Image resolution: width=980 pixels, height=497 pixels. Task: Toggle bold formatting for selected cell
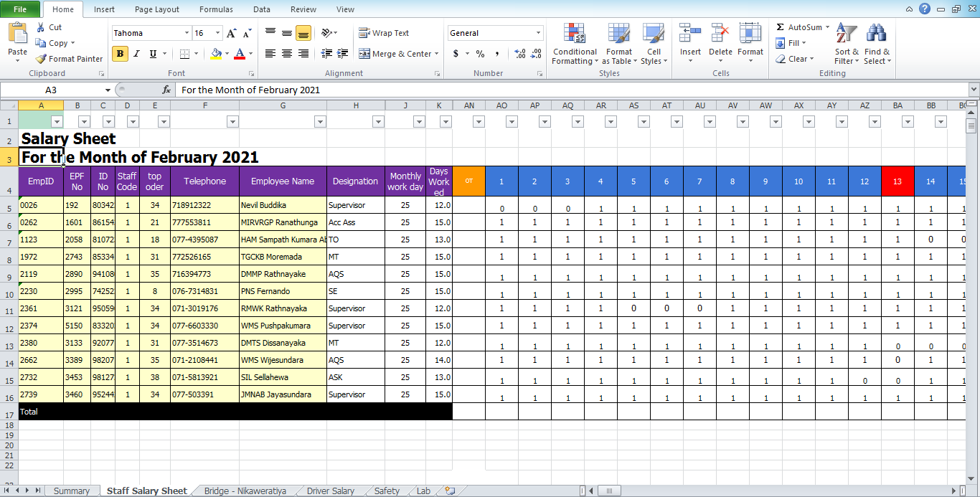coord(120,54)
